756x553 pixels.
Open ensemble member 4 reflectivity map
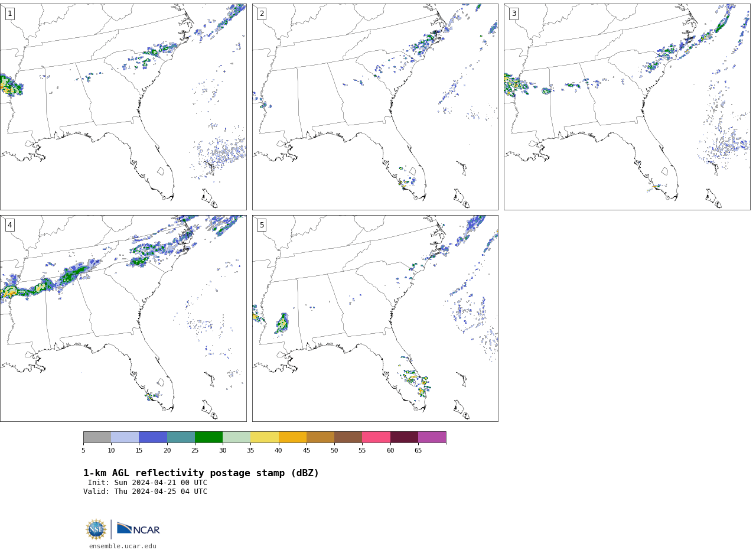123,318
